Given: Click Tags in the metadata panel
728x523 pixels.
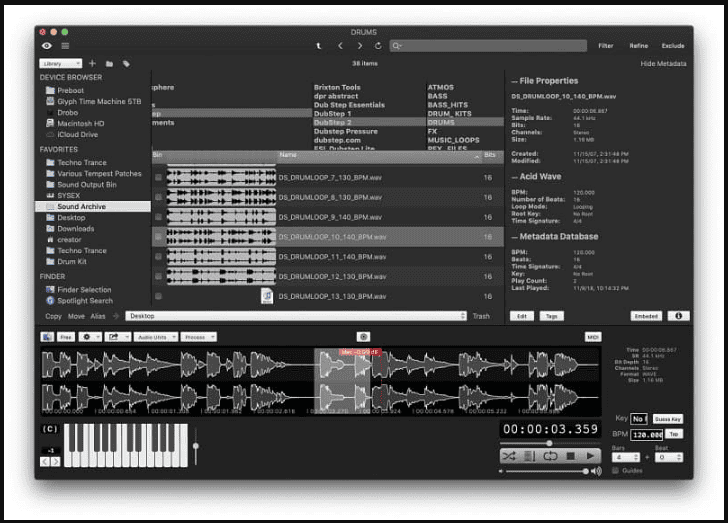Looking at the screenshot, I should pos(551,316).
